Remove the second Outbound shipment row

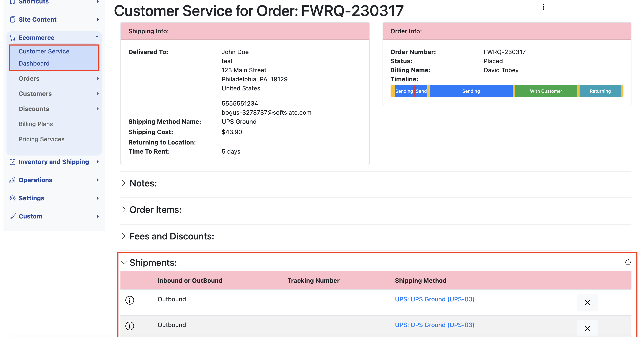point(587,328)
